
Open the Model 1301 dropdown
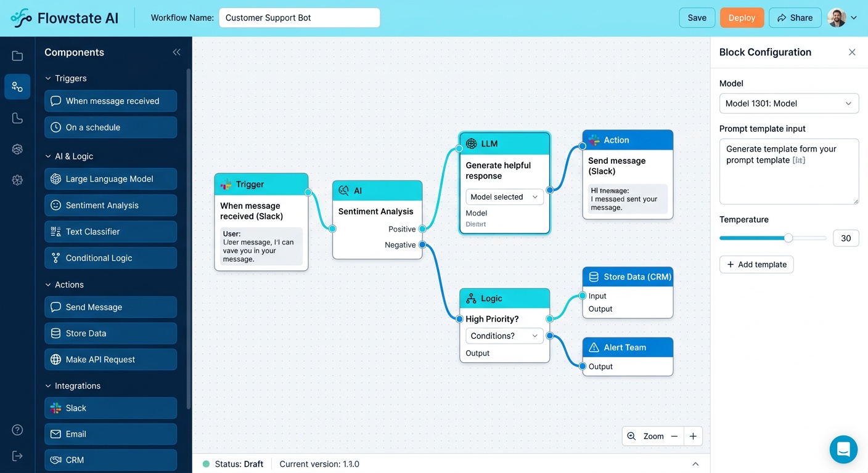click(x=789, y=103)
